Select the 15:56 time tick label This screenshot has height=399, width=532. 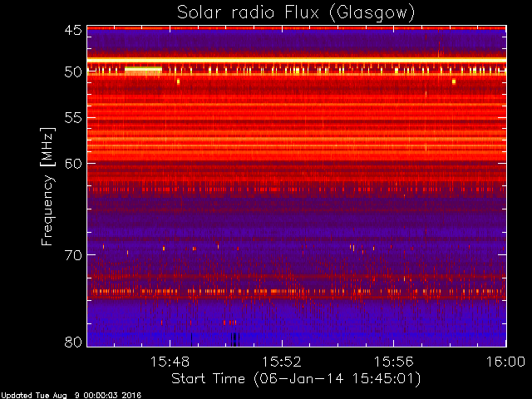(393, 362)
